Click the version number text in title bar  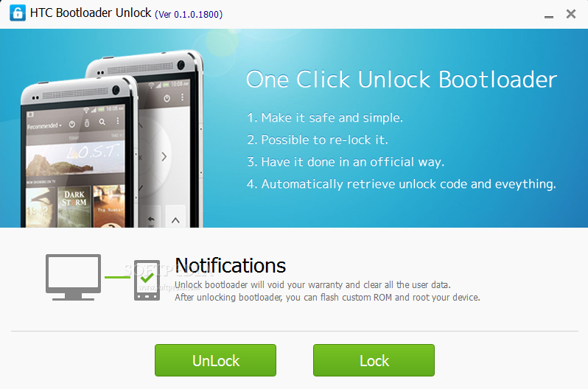[189, 14]
